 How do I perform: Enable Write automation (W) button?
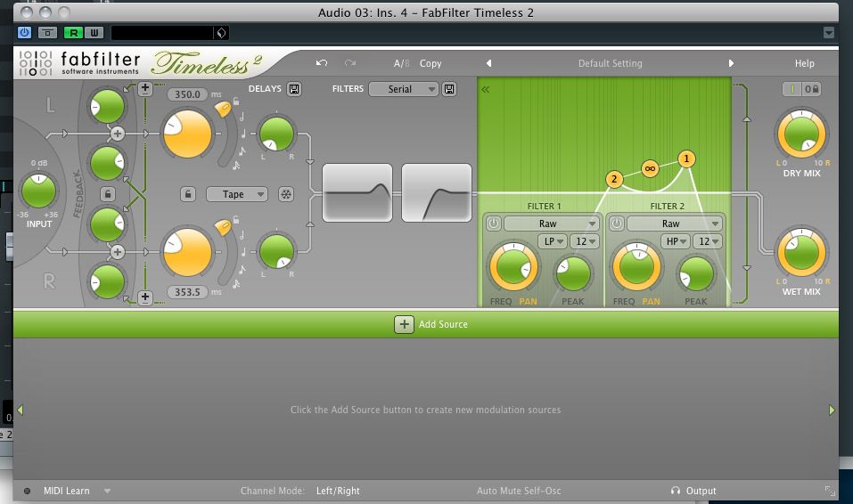(x=94, y=33)
